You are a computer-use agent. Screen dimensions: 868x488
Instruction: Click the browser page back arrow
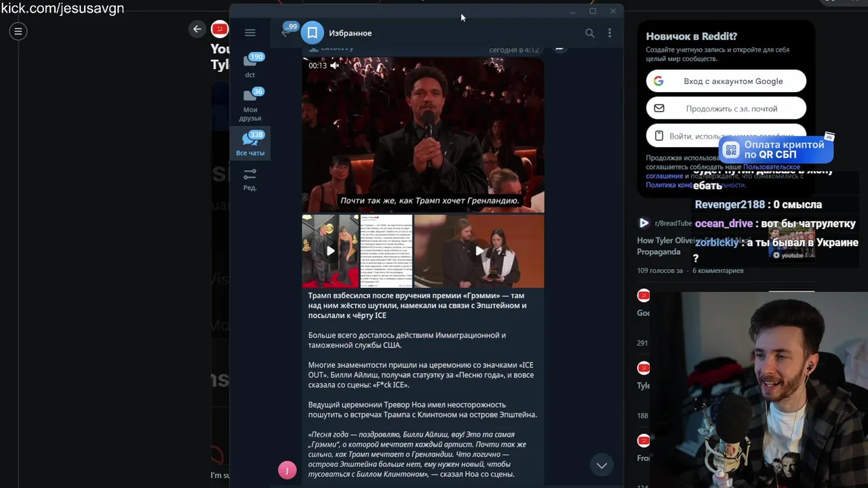click(197, 28)
